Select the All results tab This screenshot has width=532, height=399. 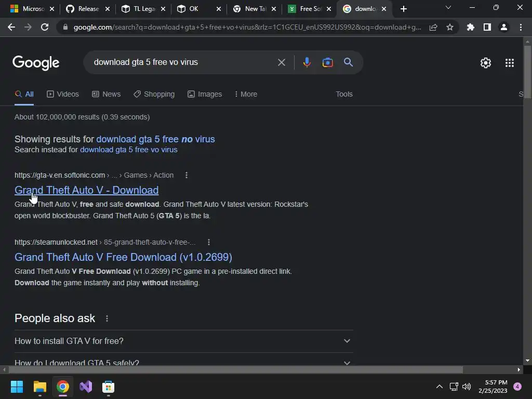(24, 95)
